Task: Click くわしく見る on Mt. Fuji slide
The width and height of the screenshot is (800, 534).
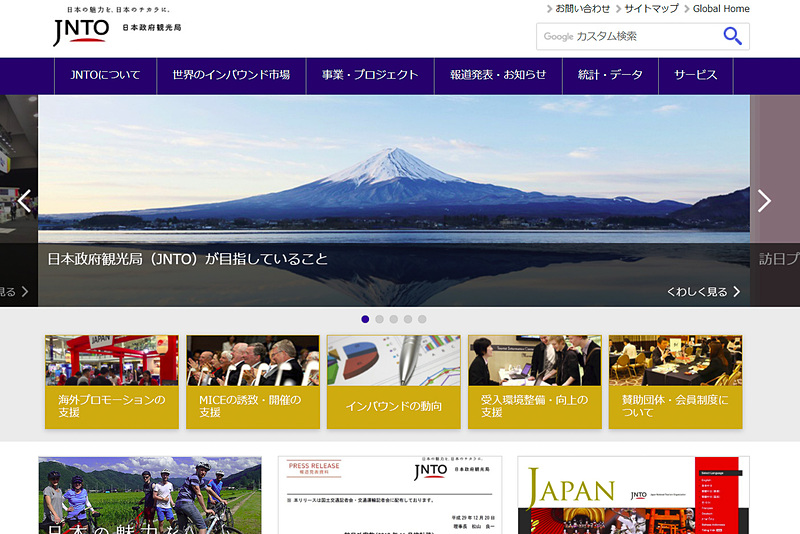Action: pyautogui.click(x=703, y=292)
